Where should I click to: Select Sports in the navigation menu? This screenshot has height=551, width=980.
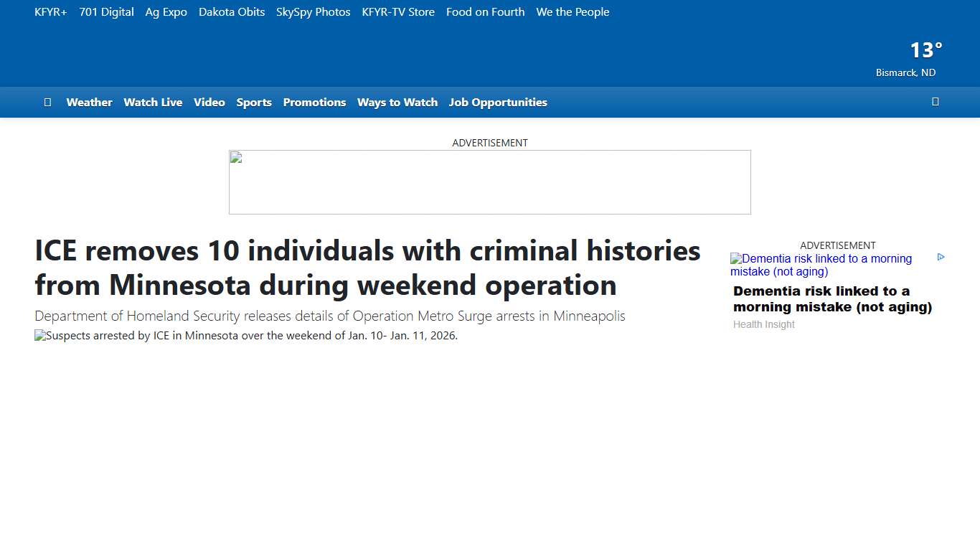point(254,102)
